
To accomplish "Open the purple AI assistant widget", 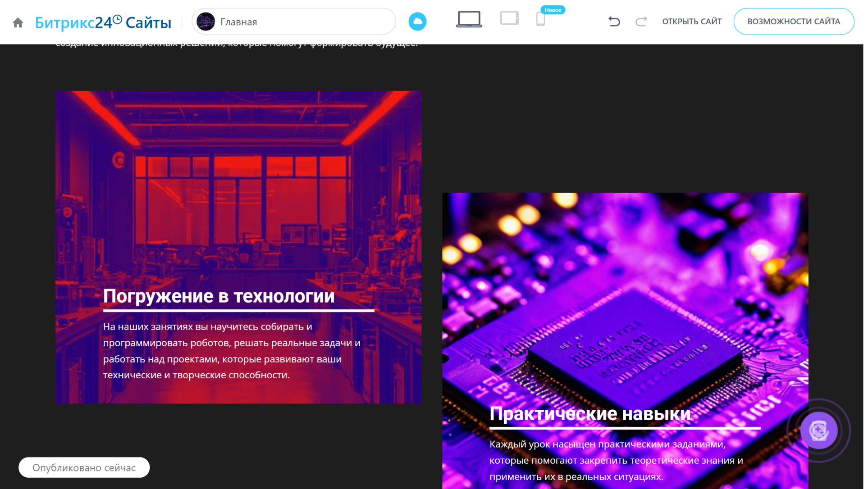I will tap(818, 430).
